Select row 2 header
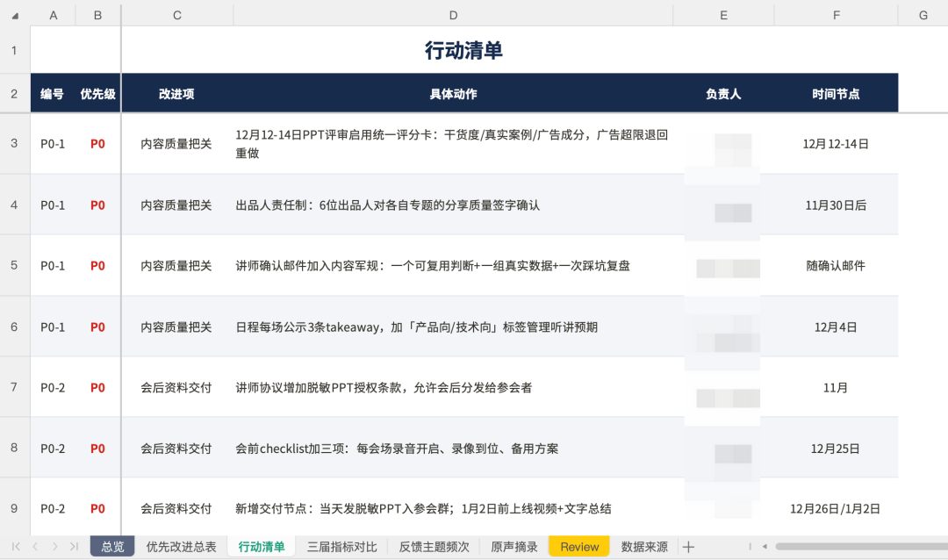Screen dimensions: 948x560 tap(15, 94)
